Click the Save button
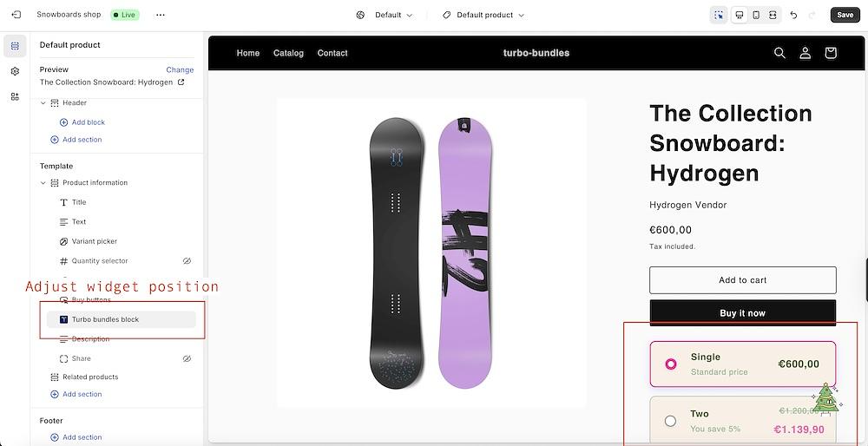This screenshot has width=868, height=446. (x=845, y=15)
